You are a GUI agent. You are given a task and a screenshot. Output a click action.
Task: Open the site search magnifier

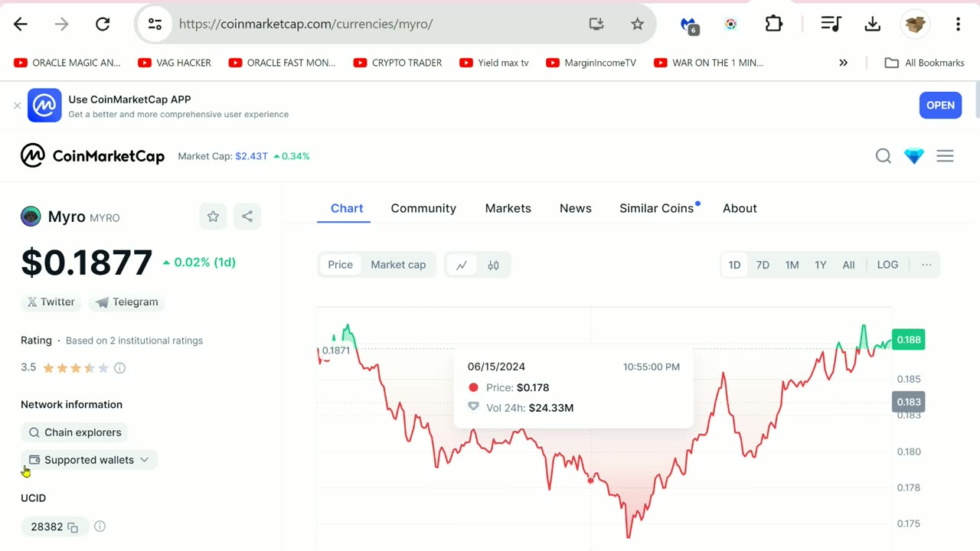[883, 156]
